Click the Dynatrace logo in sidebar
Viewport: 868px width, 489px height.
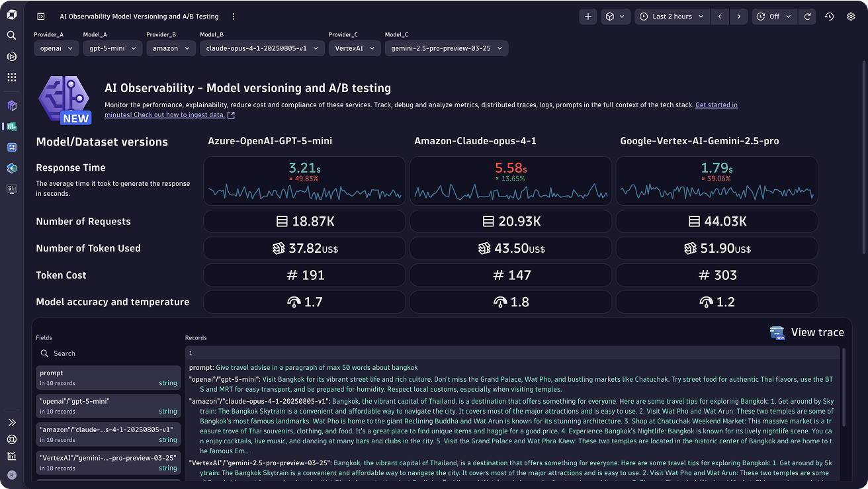[11, 15]
